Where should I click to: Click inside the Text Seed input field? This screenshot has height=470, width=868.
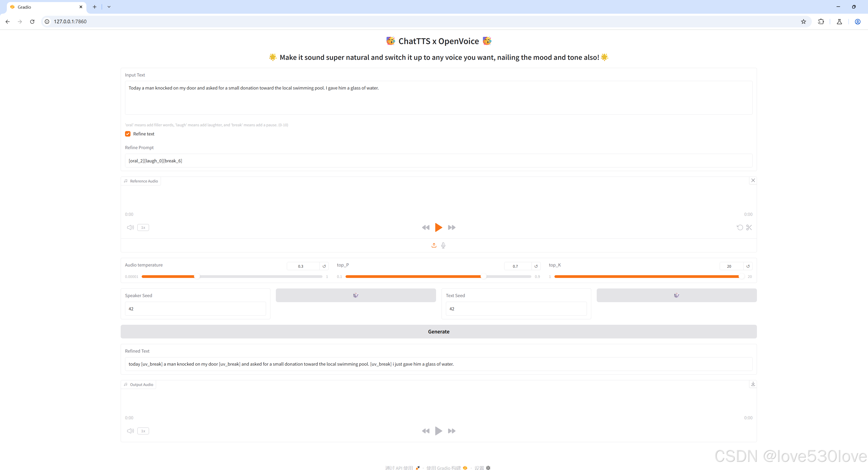pyautogui.click(x=516, y=308)
